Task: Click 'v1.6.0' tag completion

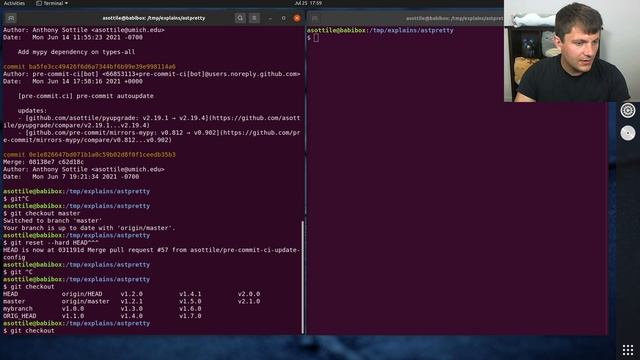Action: (190, 309)
